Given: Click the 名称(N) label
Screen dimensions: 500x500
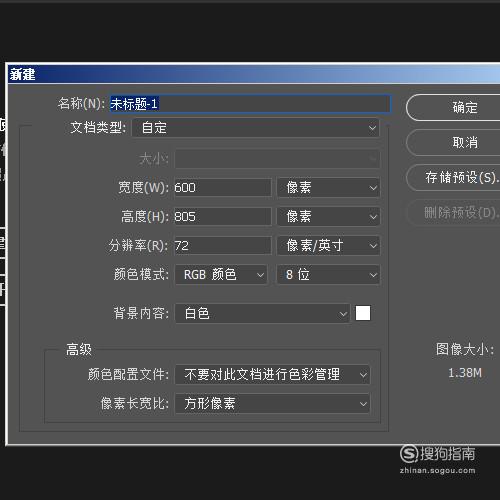Looking at the screenshot, I should click(81, 104).
